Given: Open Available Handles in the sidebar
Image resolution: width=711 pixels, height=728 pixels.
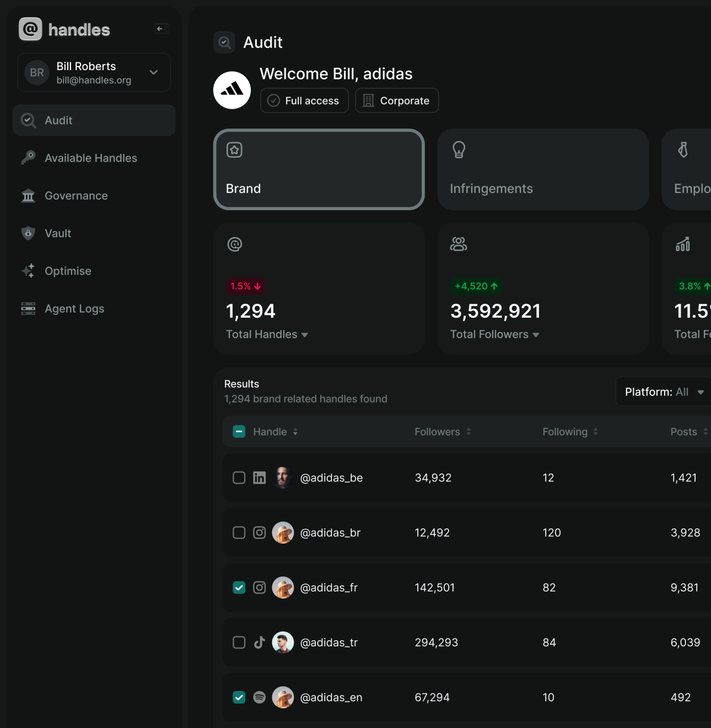Looking at the screenshot, I should tap(91, 158).
